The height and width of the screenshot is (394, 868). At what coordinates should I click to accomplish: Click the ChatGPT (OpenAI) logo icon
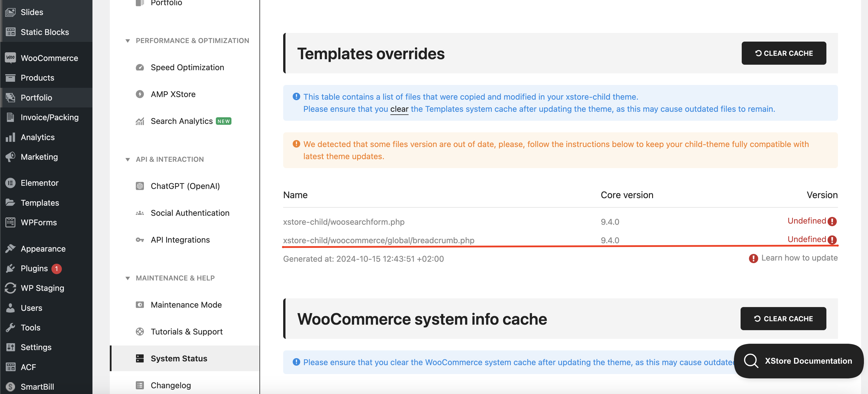140,186
